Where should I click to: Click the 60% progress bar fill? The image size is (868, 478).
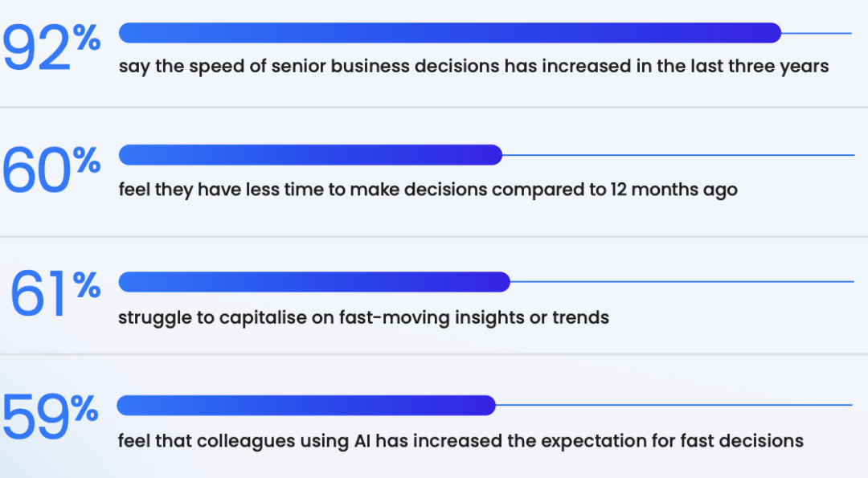click(309, 155)
